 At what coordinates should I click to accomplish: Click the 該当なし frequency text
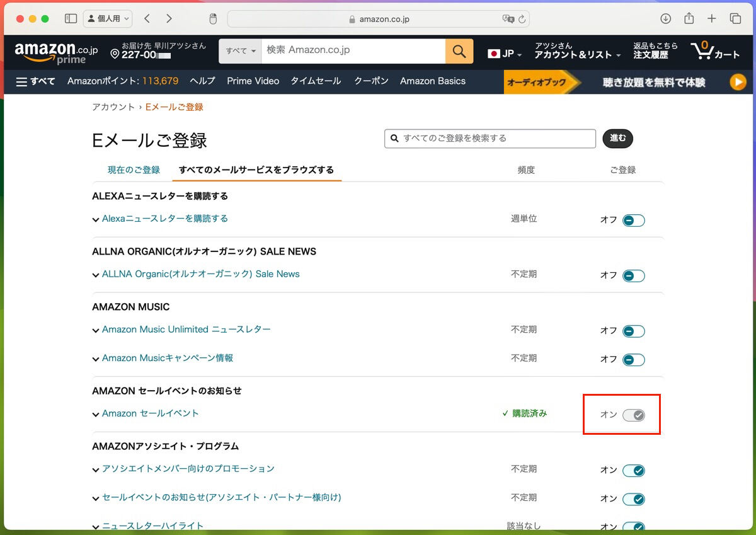click(524, 526)
